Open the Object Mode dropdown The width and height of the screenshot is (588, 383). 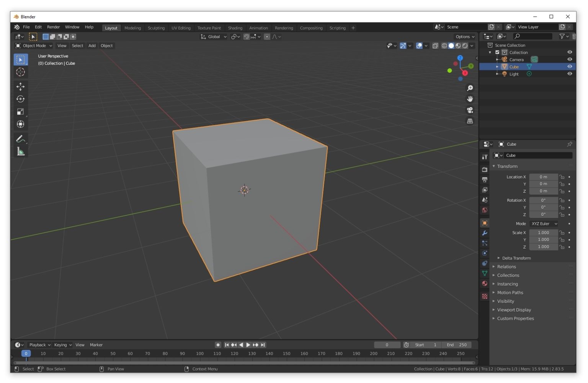click(34, 46)
